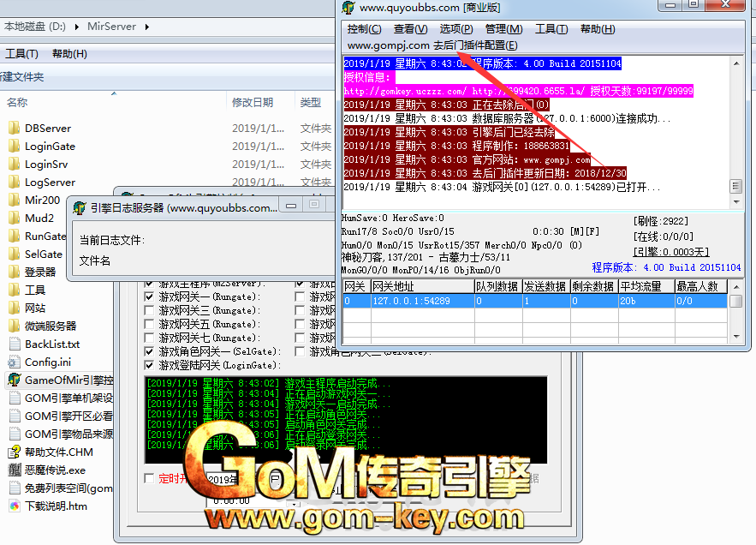Check 游戏网关七 (Rungate) checkbox
Viewport: 756px width, 545px height.
pos(149,338)
